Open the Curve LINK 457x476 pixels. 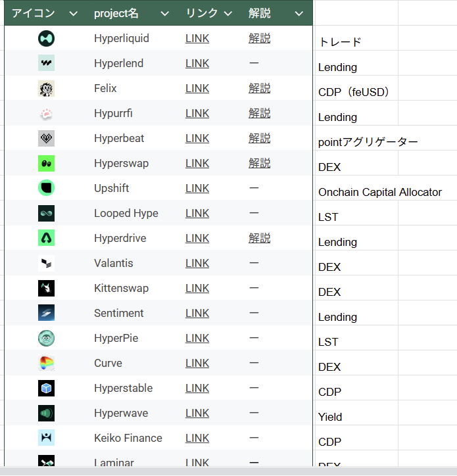click(197, 363)
